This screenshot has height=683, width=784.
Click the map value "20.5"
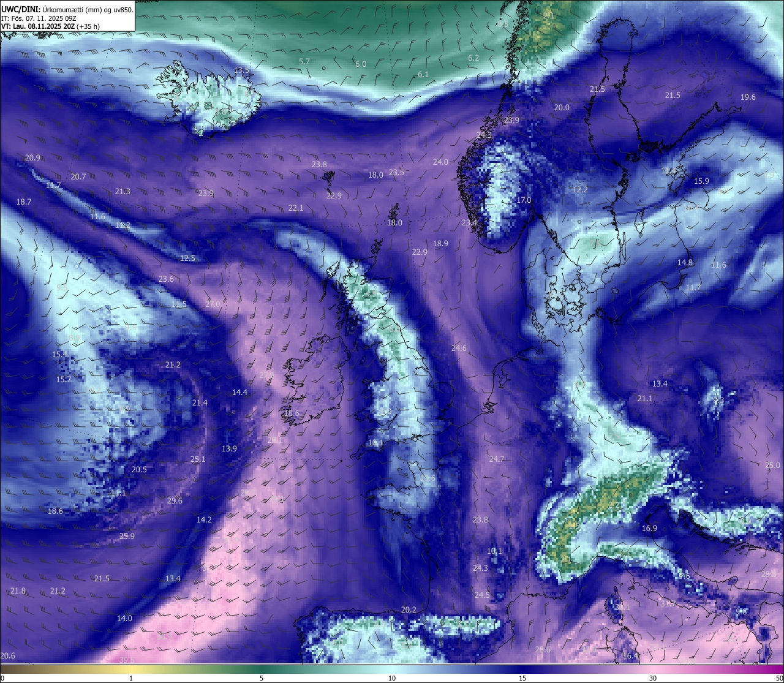point(139,469)
